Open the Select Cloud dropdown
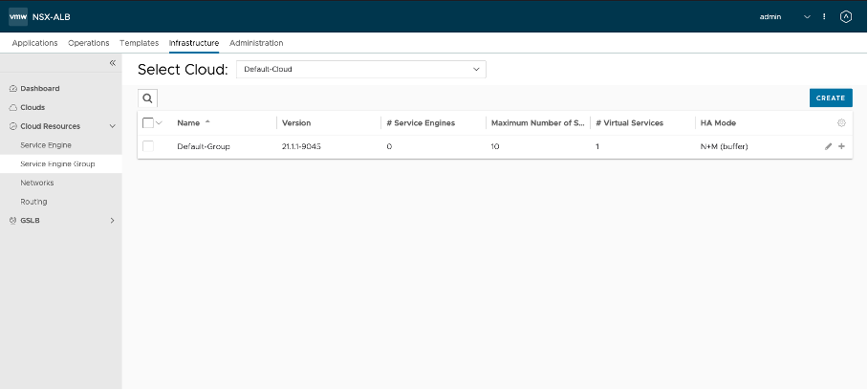Screen dimensions: 868x390 click(361, 70)
